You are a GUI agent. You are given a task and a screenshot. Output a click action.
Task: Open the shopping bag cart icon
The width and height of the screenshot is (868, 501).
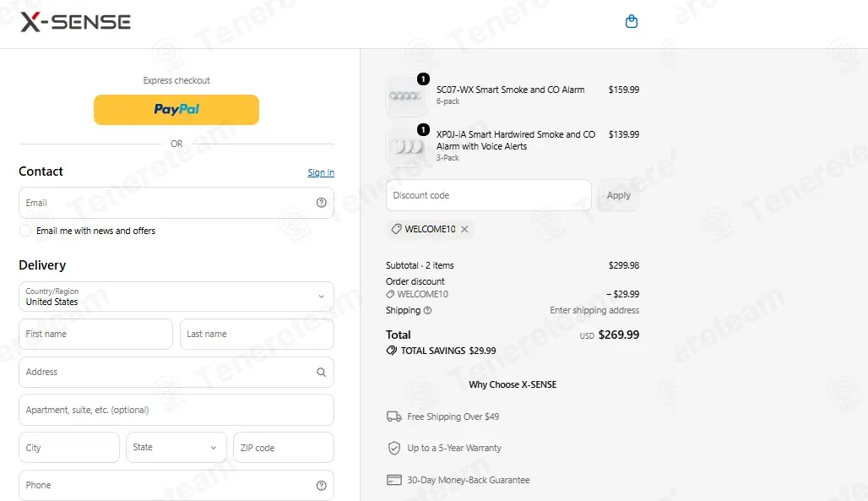click(631, 22)
